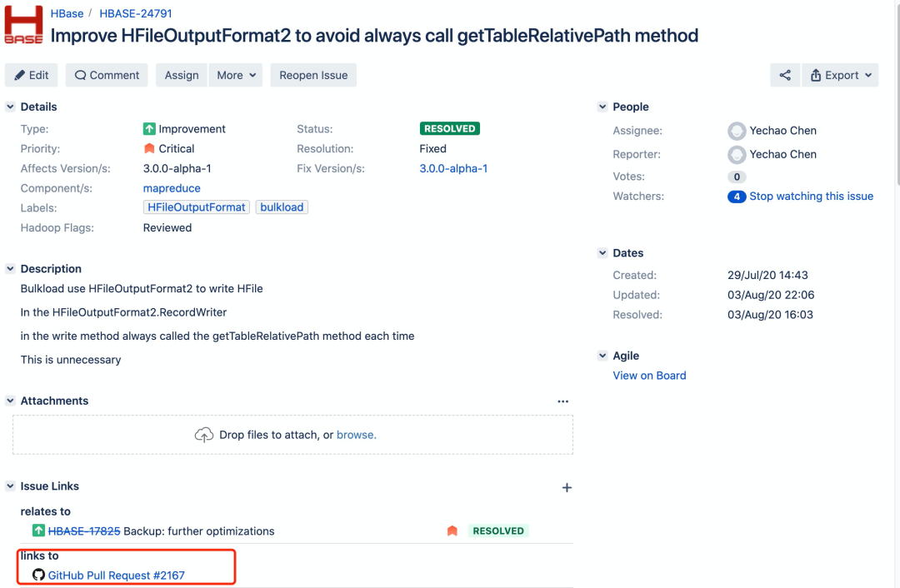Collapse the Dates section

pyautogui.click(x=602, y=253)
